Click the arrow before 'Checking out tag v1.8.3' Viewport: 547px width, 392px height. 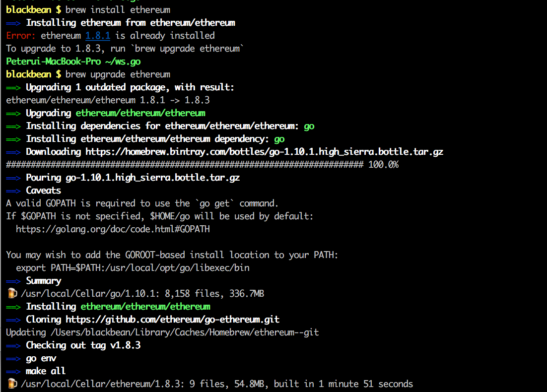coord(13,345)
